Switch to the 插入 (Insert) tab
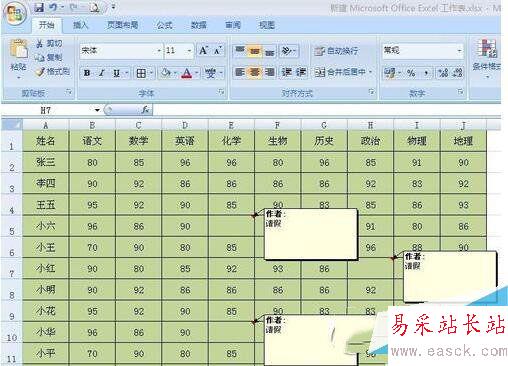This screenshot has width=508, height=366. [80, 25]
